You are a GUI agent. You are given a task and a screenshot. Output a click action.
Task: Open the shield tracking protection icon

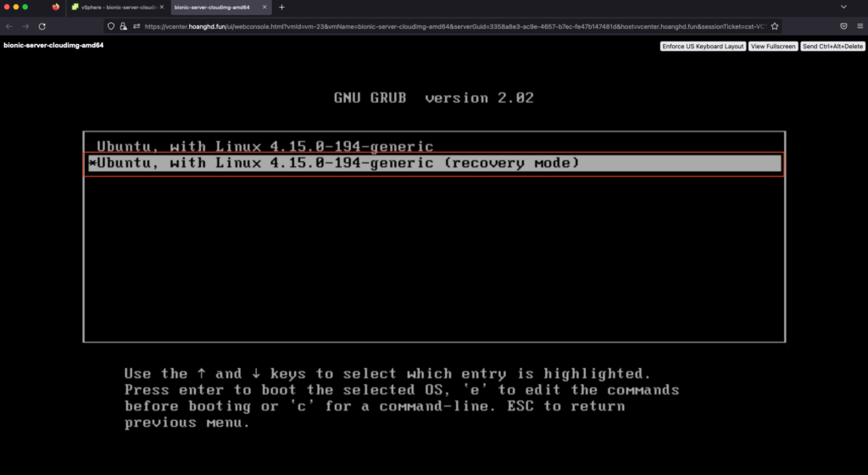tap(111, 26)
